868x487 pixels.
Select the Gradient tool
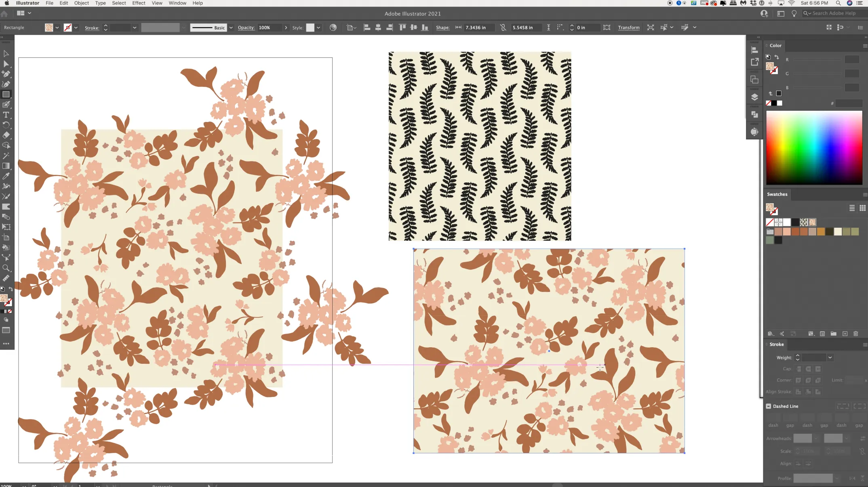[6, 166]
